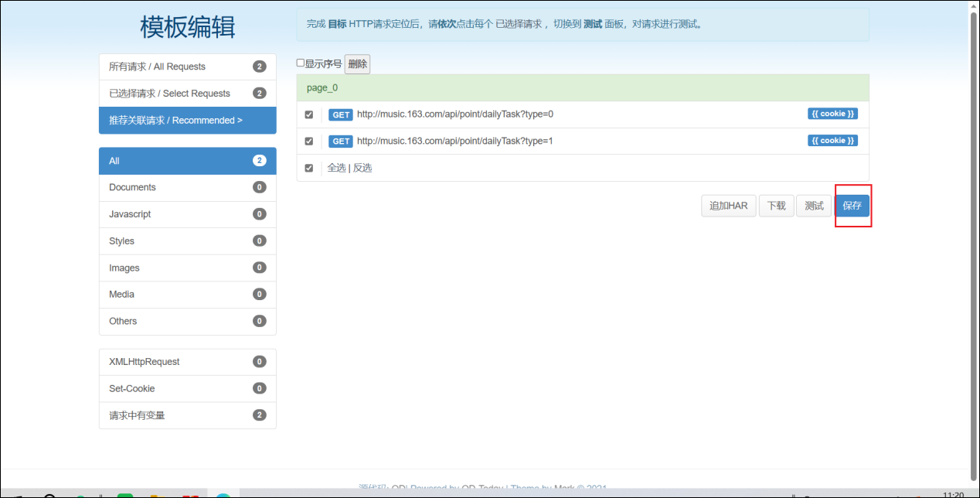Click the 追加HAR button

[x=728, y=206]
